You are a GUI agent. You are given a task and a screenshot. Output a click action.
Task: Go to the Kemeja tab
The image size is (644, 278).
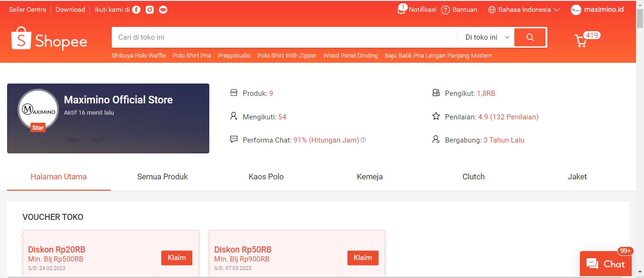click(370, 177)
